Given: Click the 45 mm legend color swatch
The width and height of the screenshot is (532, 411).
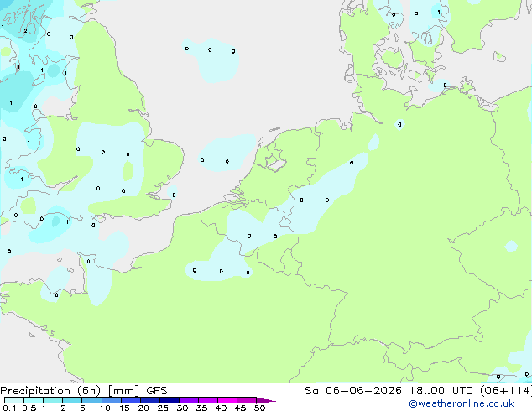Looking at the screenshot, I should tap(247, 400).
